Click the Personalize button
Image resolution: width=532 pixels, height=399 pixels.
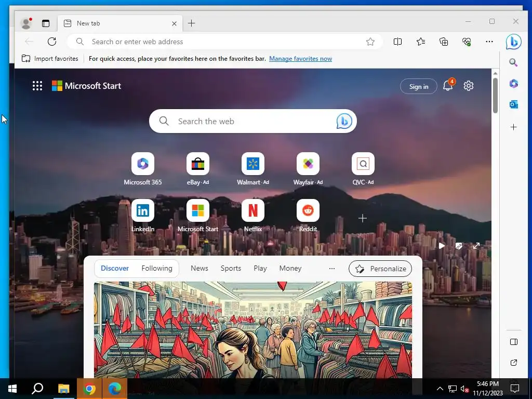click(380, 269)
